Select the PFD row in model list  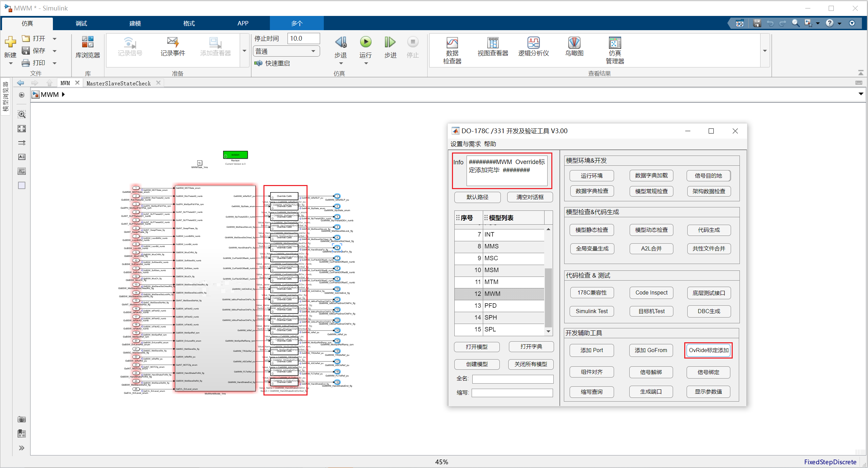[x=499, y=306]
